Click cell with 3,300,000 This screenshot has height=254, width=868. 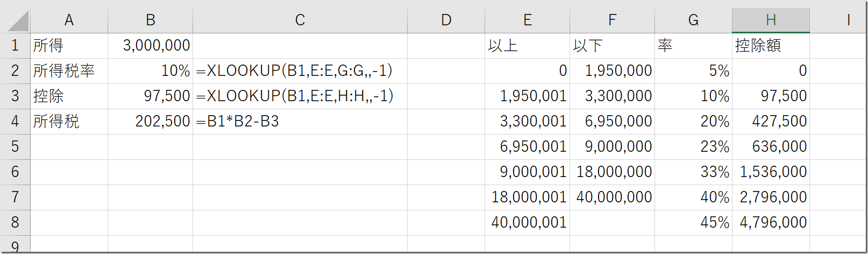[x=612, y=96]
